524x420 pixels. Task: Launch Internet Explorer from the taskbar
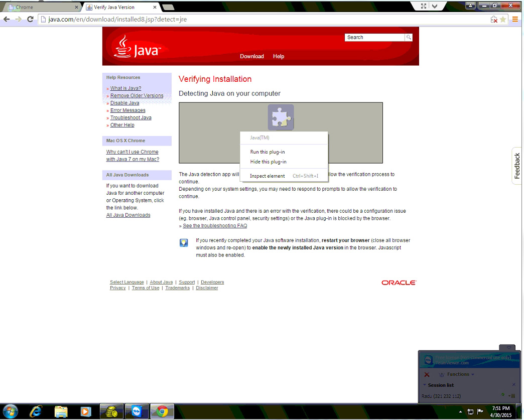[36, 411]
